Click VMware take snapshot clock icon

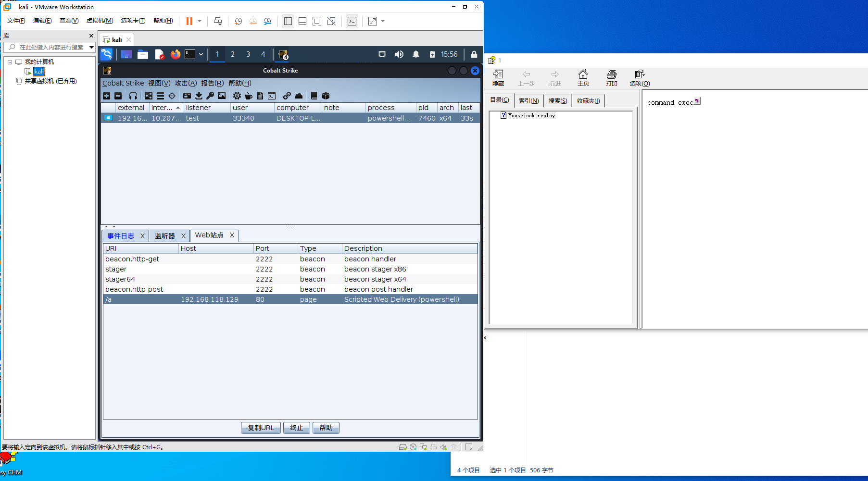click(x=238, y=21)
